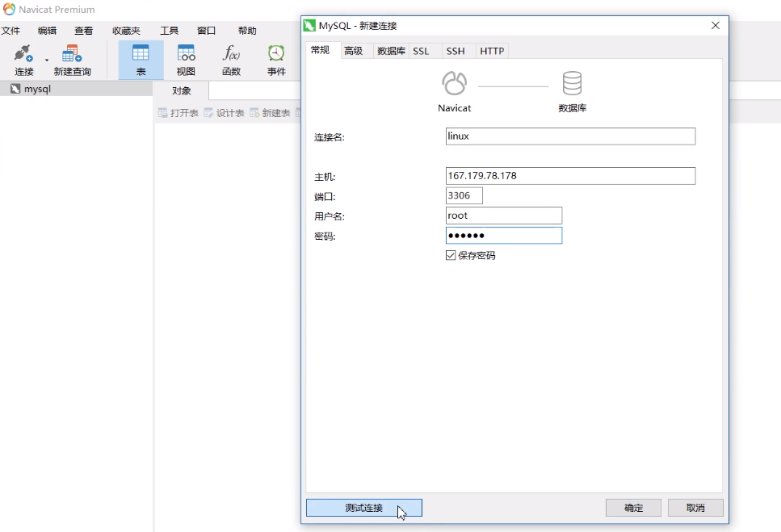This screenshot has width=781, height=532.
Task: Click the database (数据库) cylinder icon
Action: [x=572, y=83]
